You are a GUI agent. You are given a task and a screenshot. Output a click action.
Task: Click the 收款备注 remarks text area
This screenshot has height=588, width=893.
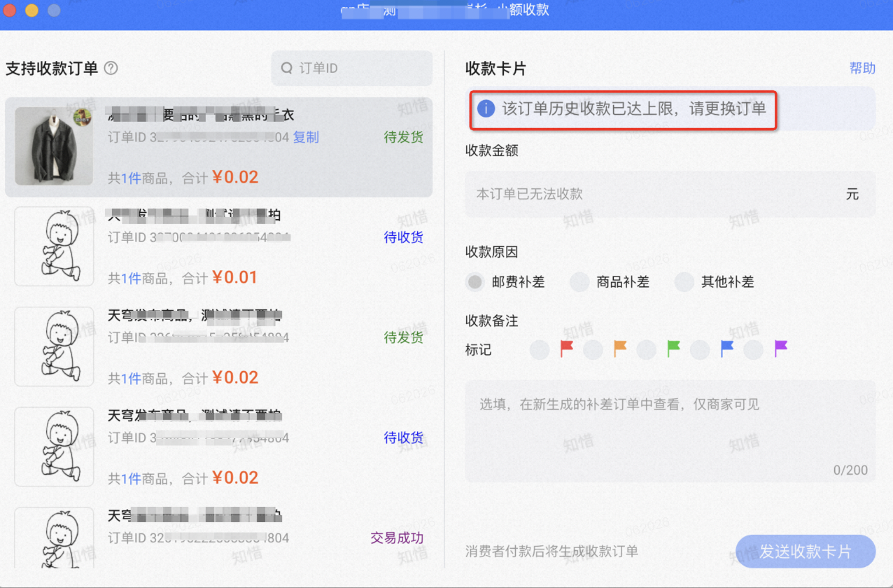(670, 431)
